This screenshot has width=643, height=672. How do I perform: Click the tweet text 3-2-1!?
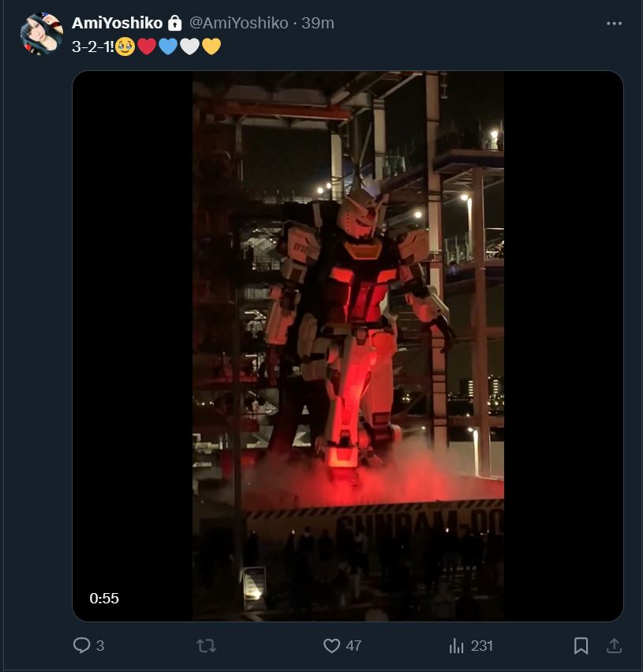pos(93,47)
